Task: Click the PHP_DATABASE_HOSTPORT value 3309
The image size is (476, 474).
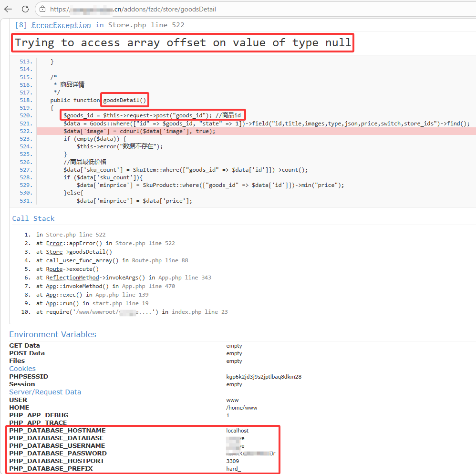Action: click(x=232, y=461)
